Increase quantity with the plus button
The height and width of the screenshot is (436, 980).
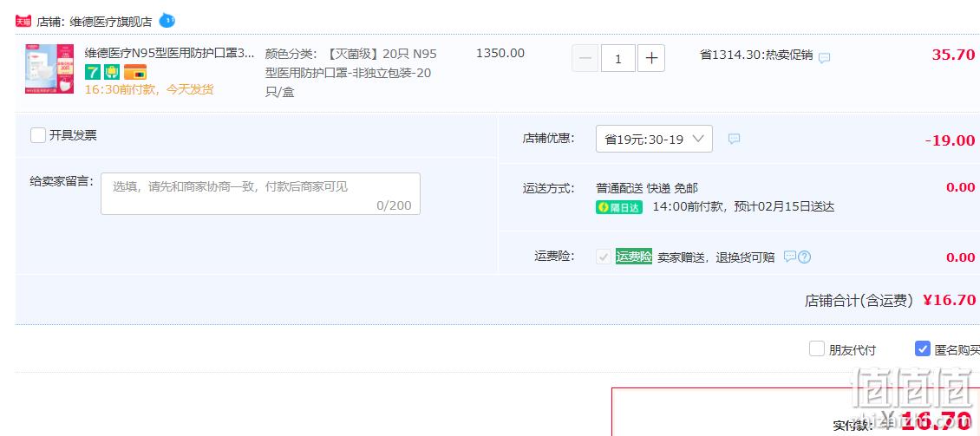(x=651, y=58)
